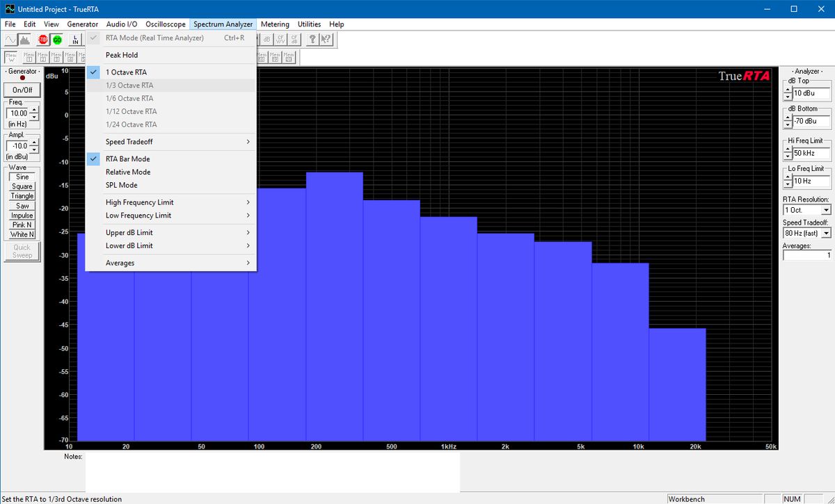Viewport: 835px width, 504px height.
Task: Select Relative Mode from the menu
Action: [128, 172]
